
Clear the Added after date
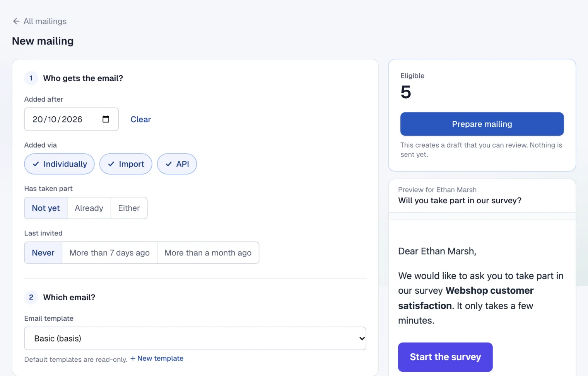coord(140,119)
